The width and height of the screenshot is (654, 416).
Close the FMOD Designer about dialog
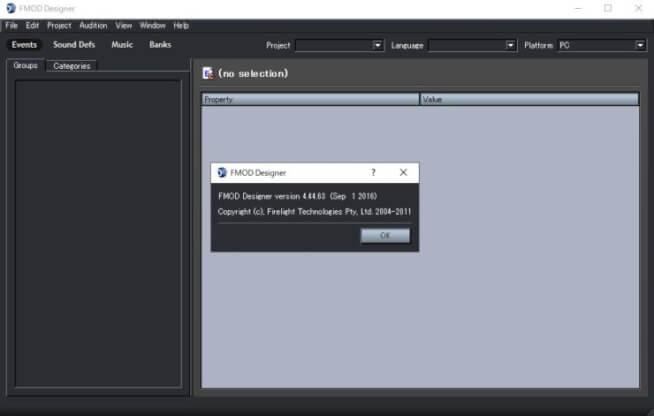[403, 172]
